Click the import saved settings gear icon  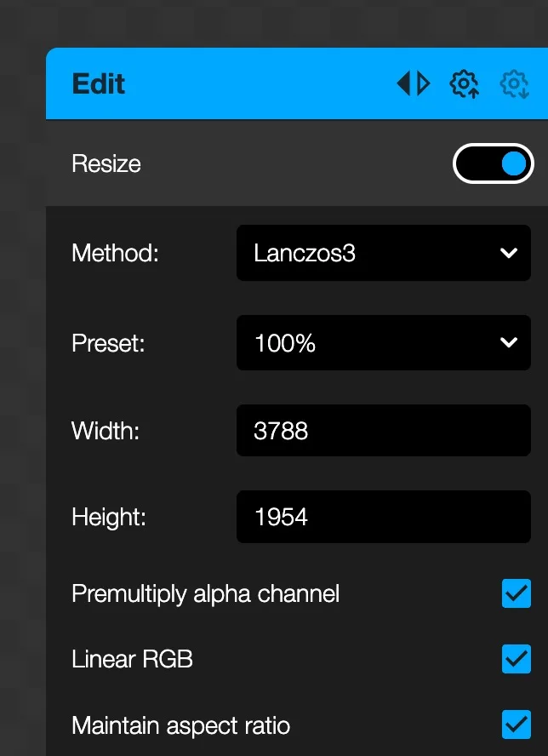514,83
